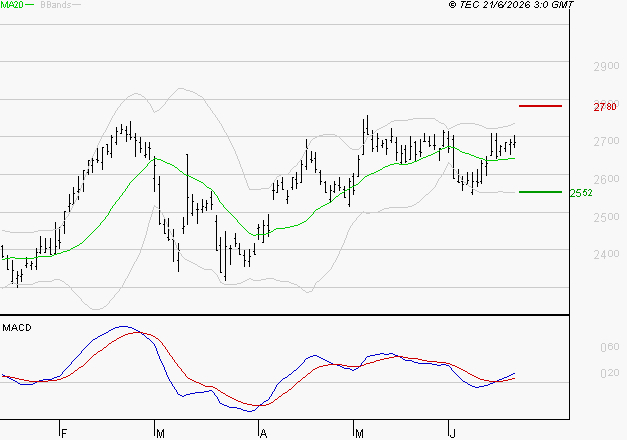The height and width of the screenshot is (440, 627).
Task: Click the MA20 legend label
Action: (12, 5)
